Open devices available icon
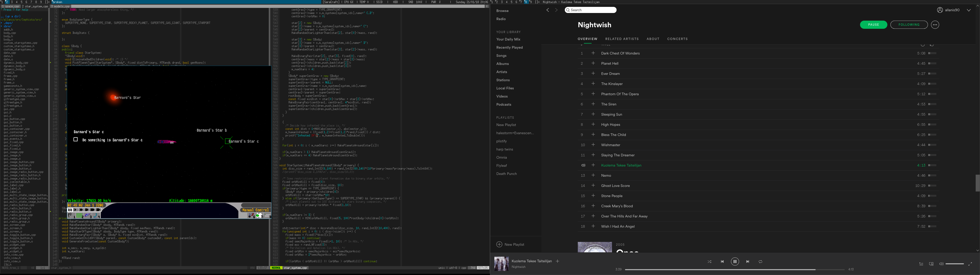 pyautogui.click(x=931, y=264)
